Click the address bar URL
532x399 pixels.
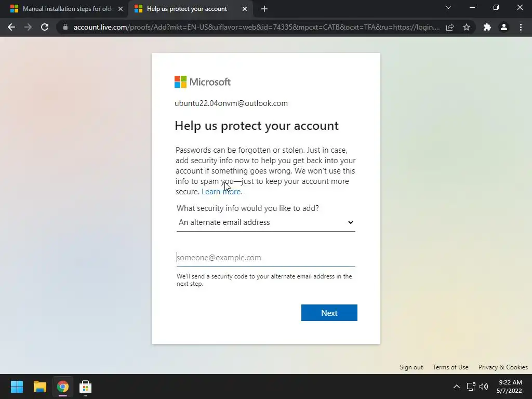[x=257, y=27]
